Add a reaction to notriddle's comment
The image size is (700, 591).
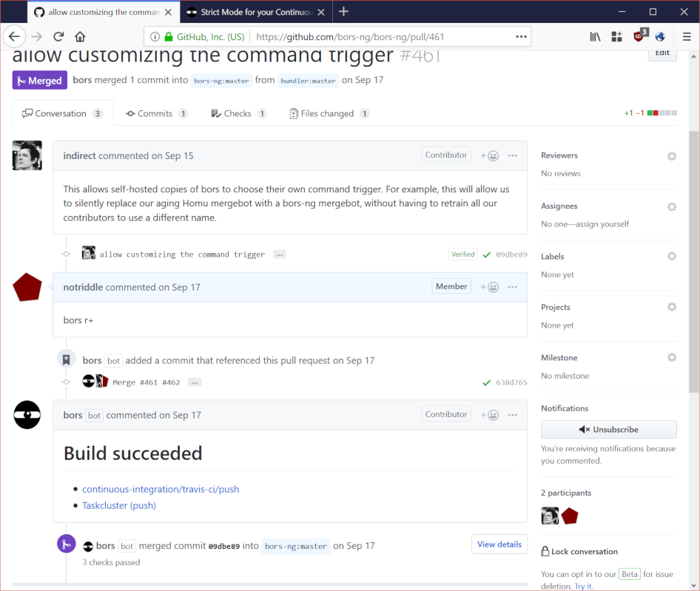(x=489, y=286)
